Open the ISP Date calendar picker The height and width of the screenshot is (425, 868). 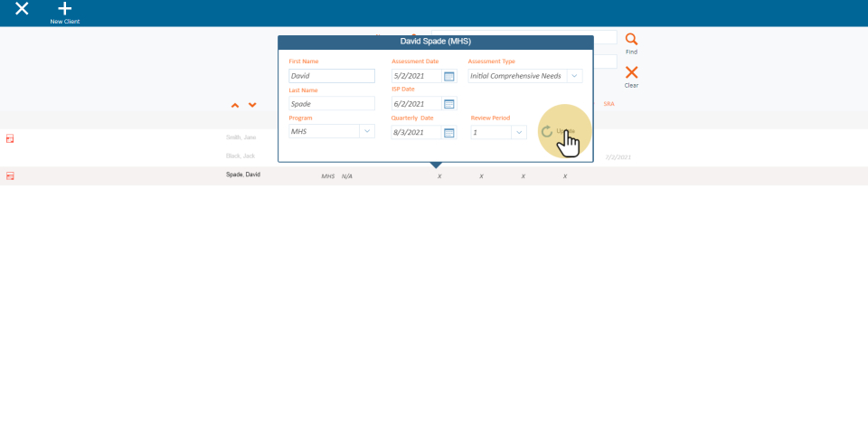point(449,104)
